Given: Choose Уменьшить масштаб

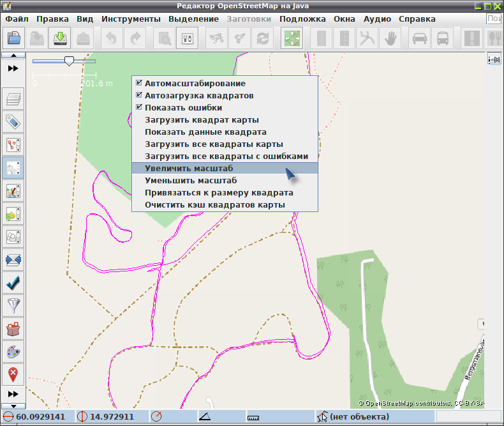Looking at the screenshot, I should [225, 181].
